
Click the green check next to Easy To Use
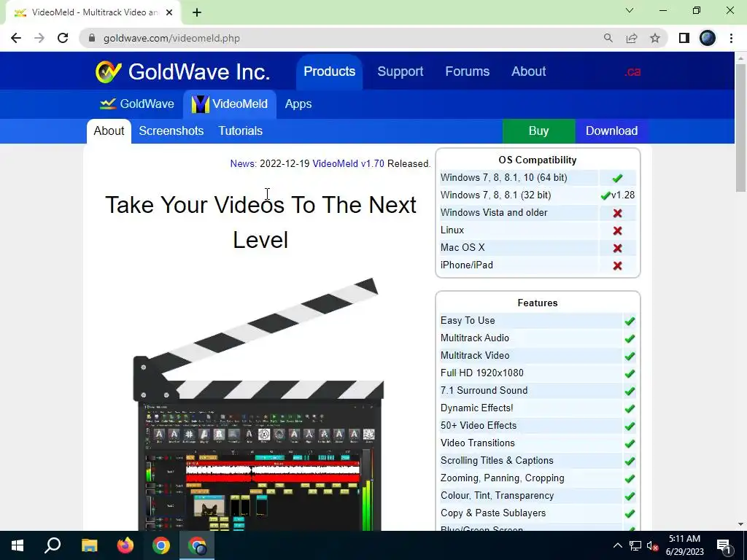tap(630, 321)
